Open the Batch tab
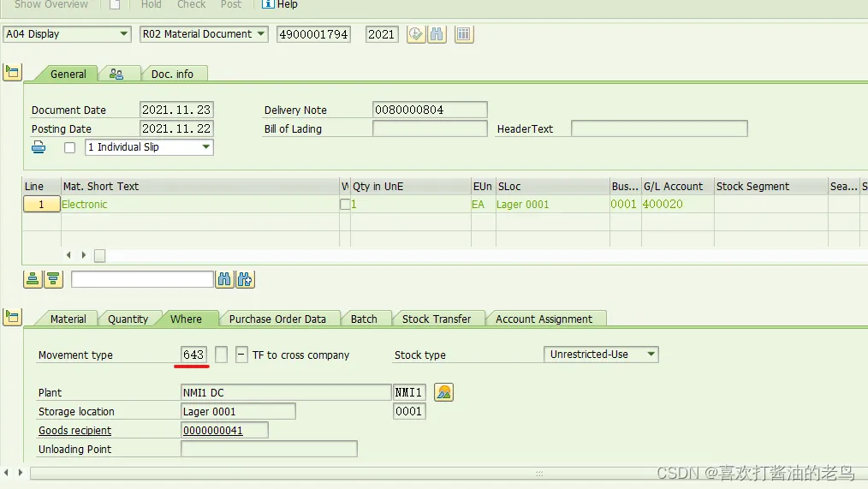This screenshot has height=489, width=868. point(364,319)
